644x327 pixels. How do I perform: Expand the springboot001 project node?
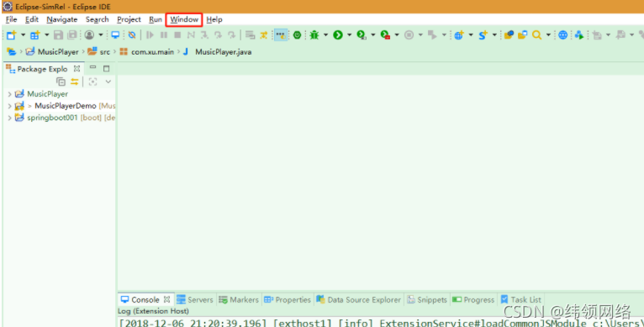point(10,118)
